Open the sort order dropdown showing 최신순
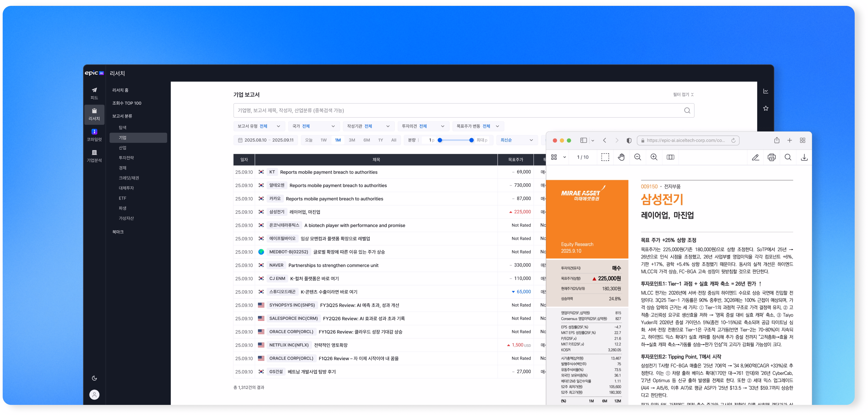 (x=517, y=140)
